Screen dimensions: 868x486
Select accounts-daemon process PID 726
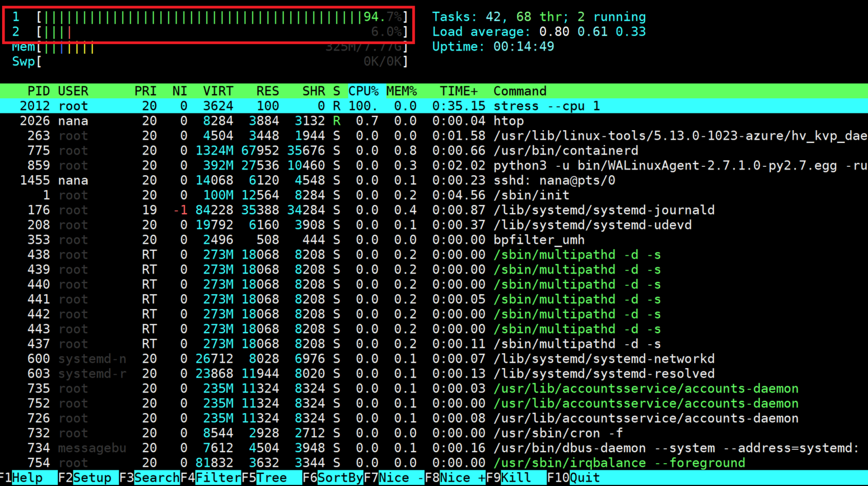[x=434, y=419]
